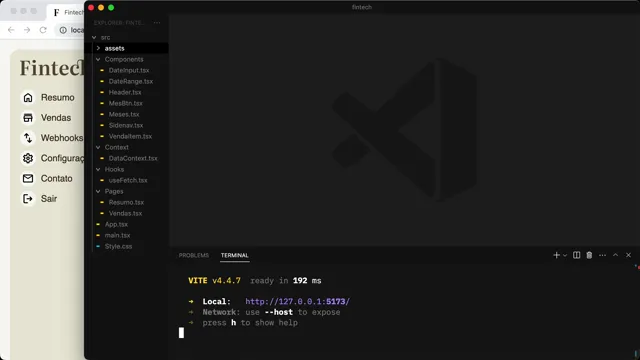Split the terminal
Screen dimensions: 640x360
(x=576, y=255)
